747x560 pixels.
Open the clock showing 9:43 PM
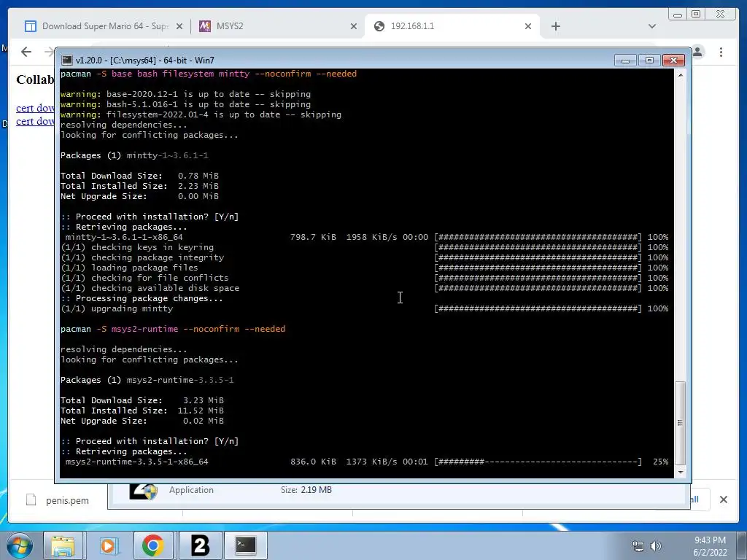(x=710, y=546)
